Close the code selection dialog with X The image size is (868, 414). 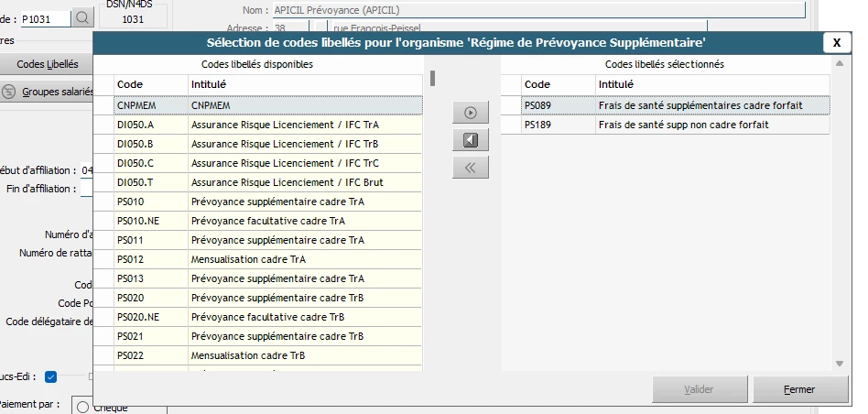[837, 42]
